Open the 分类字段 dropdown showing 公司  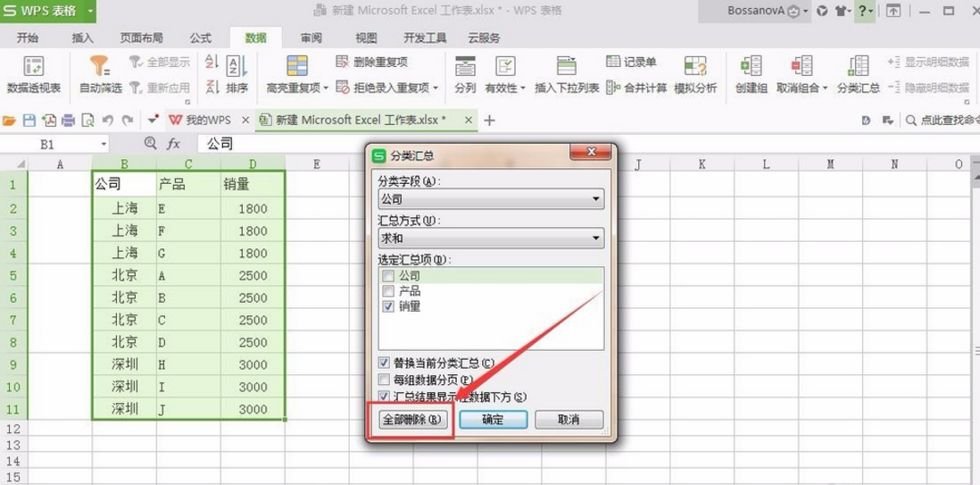point(491,200)
